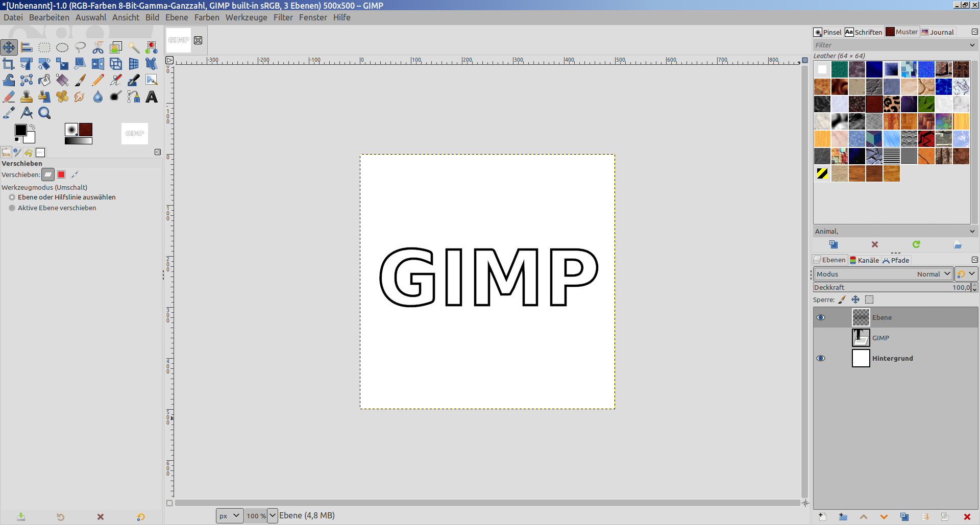Viewport: 980px width, 525px height.
Task: Switch to the Schriften tab
Action: 864,32
